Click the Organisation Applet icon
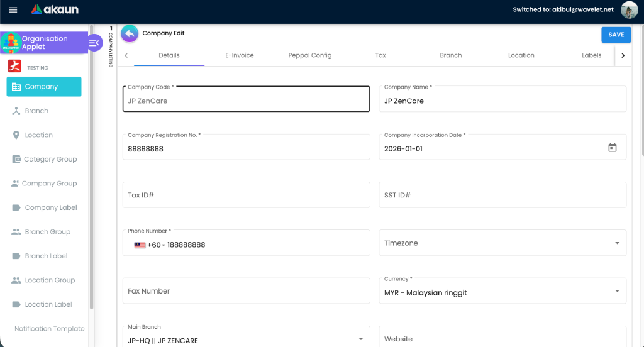 click(x=11, y=43)
